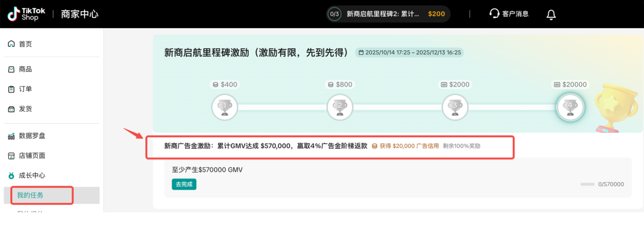The image size is (644, 234).
Task: Open 首页 in the sidebar
Action: coord(26,44)
